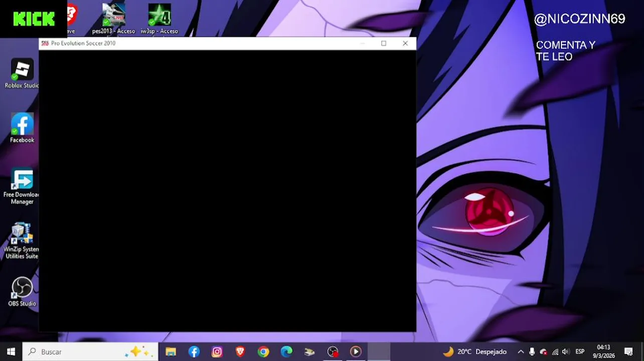
Task: Open the Roblox Studio desktop icon
Action: (x=22, y=74)
